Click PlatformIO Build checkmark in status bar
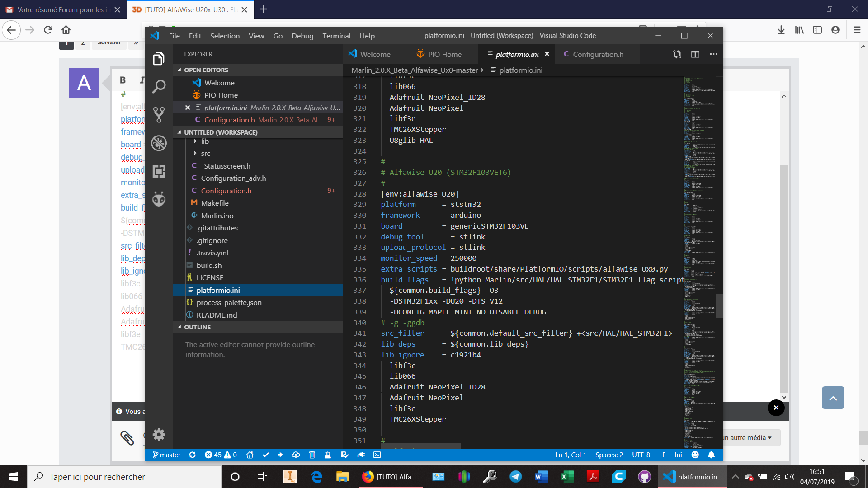This screenshot has width=868, height=488. (x=265, y=455)
